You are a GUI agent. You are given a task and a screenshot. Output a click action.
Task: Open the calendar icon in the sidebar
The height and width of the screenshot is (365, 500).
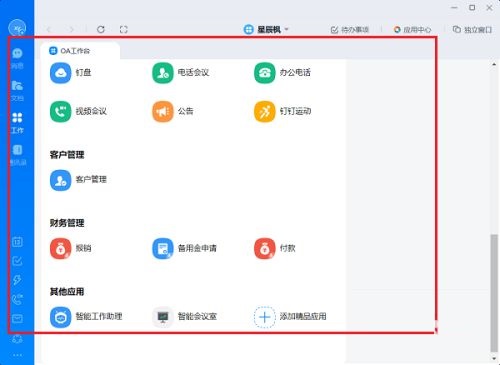17,242
